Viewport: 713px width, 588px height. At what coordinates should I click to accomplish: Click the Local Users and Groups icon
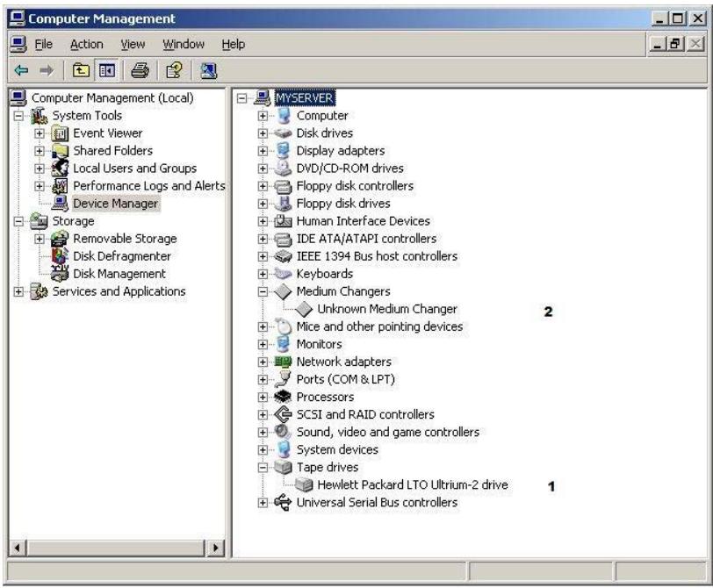point(60,169)
